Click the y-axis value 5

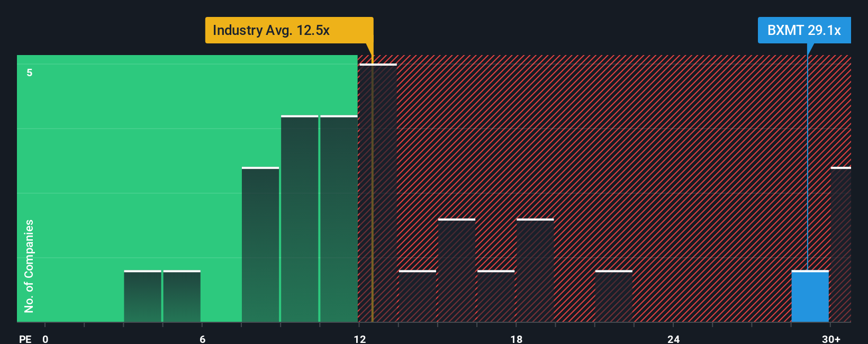[30, 73]
